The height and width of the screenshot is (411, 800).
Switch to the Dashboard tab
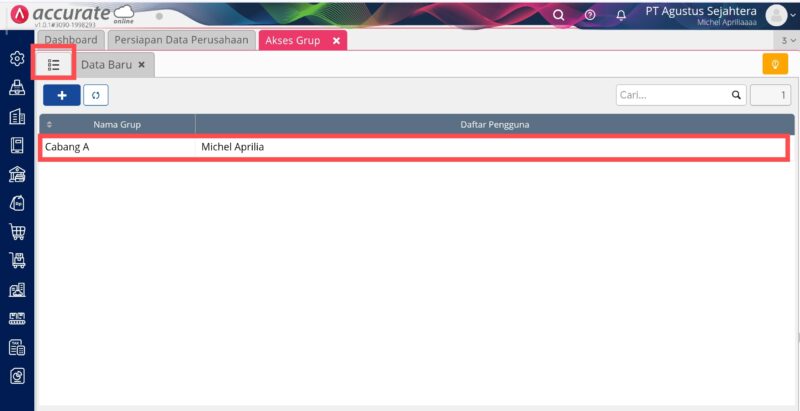pyautogui.click(x=71, y=40)
